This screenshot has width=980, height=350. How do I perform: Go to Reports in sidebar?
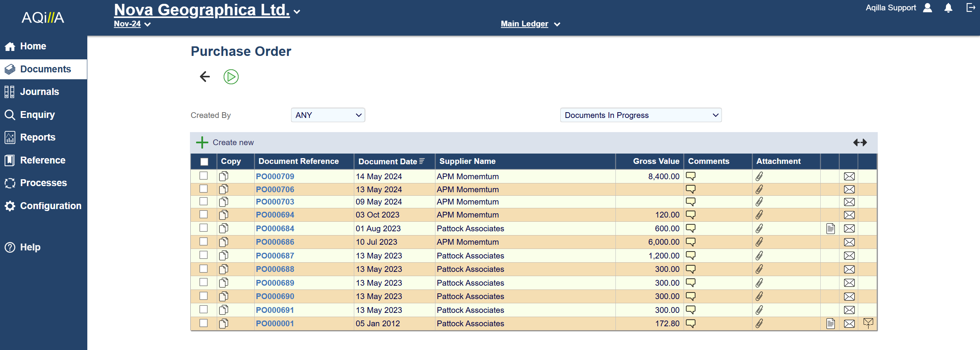(x=38, y=137)
